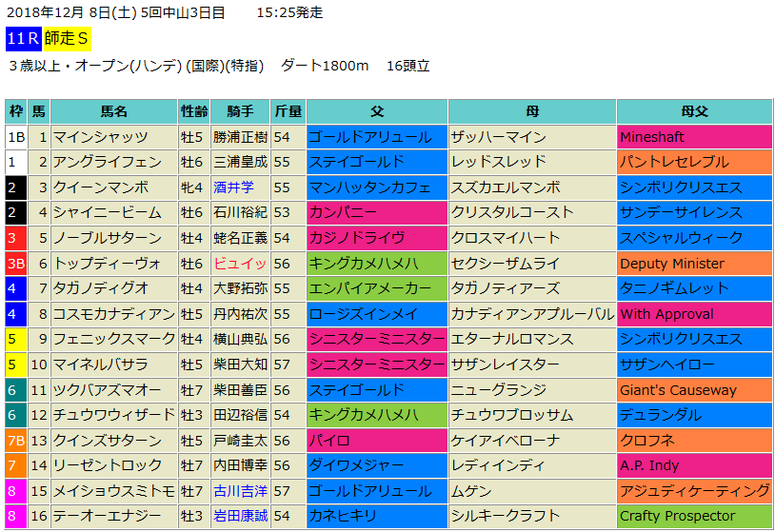Click dam cell カナディアンアプルーバル
This screenshot has width=775, height=532.
pos(532,314)
